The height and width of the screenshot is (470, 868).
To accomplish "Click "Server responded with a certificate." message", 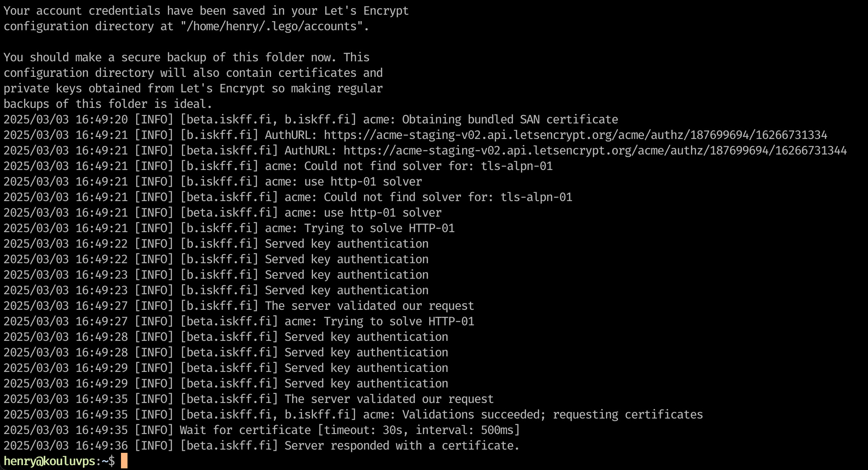I will [x=402, y=445].
